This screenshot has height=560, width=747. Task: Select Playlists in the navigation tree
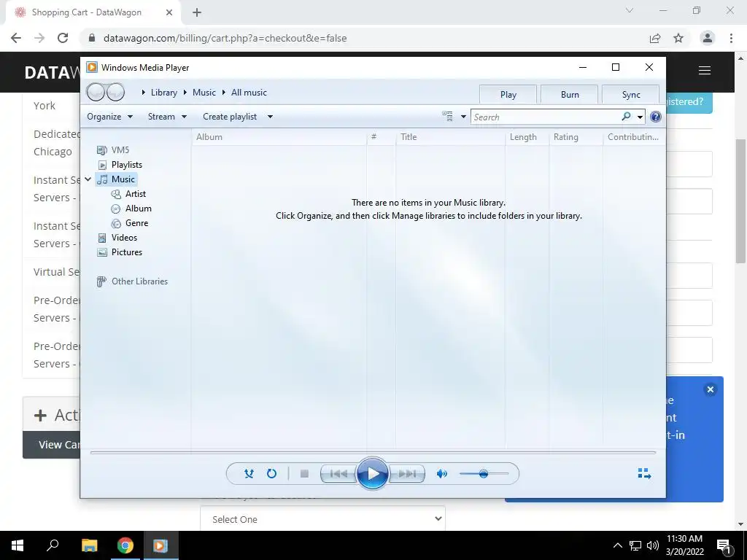tap(127, 165)
